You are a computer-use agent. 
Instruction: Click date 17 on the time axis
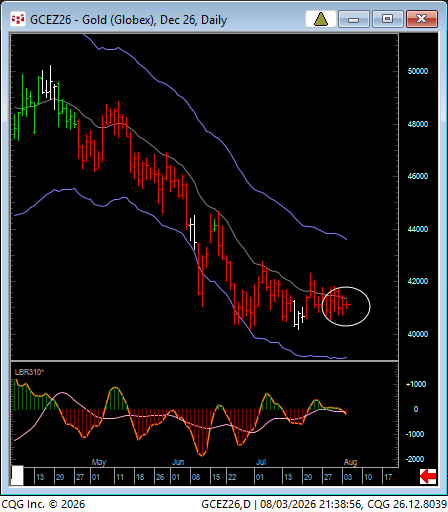tap(388, 477)
